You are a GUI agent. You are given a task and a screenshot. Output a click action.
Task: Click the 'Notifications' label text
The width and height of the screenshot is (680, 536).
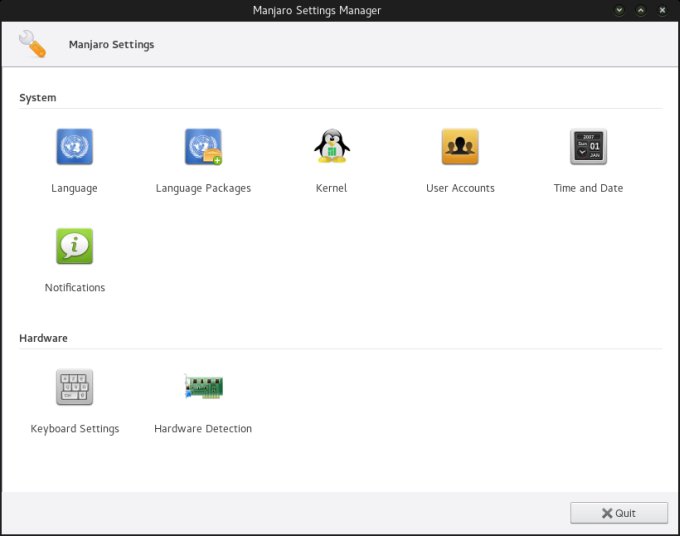[75, 288]
